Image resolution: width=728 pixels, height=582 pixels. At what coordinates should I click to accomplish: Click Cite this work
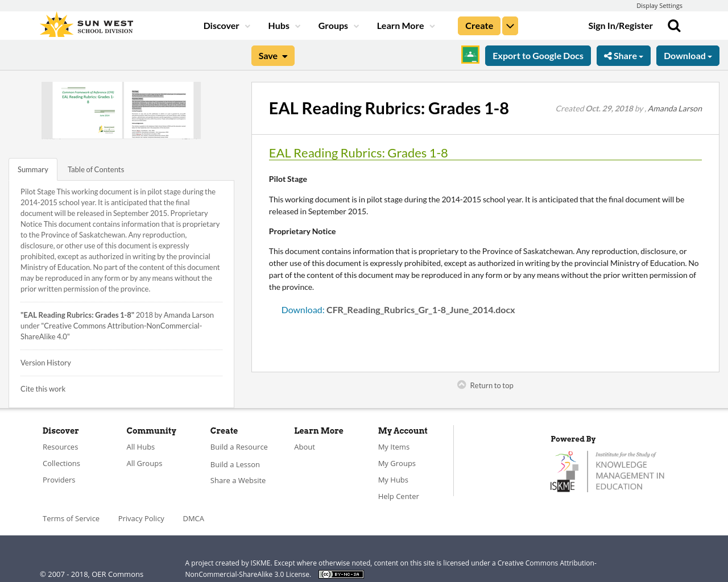(43, 388)
